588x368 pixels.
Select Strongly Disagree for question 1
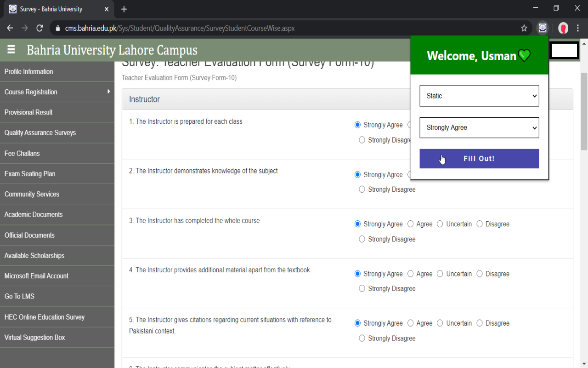362,140
